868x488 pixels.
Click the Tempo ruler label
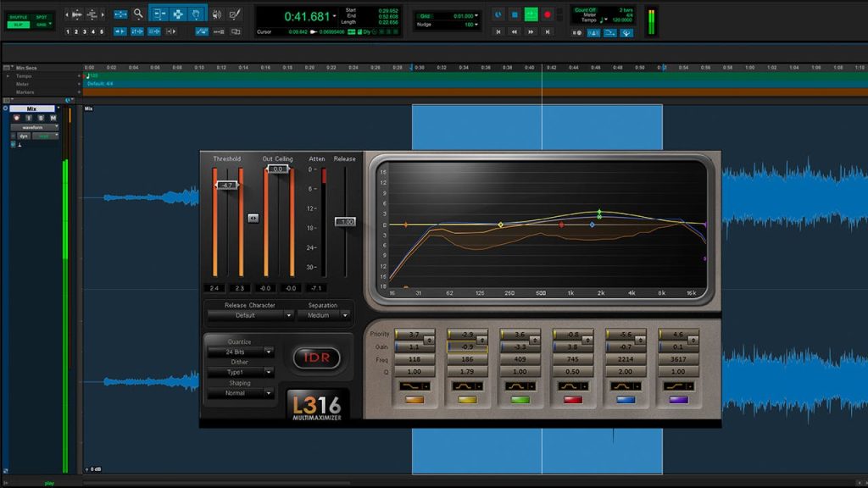click(24, 75)
